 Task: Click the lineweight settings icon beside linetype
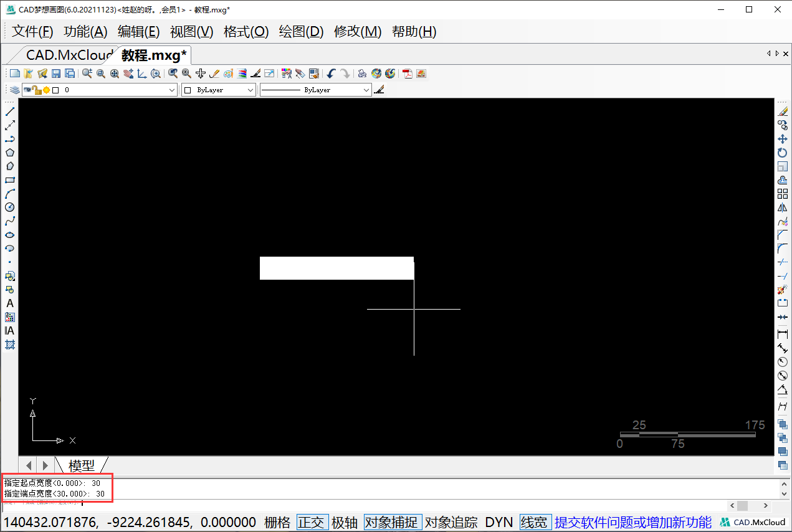click(379, 90)
